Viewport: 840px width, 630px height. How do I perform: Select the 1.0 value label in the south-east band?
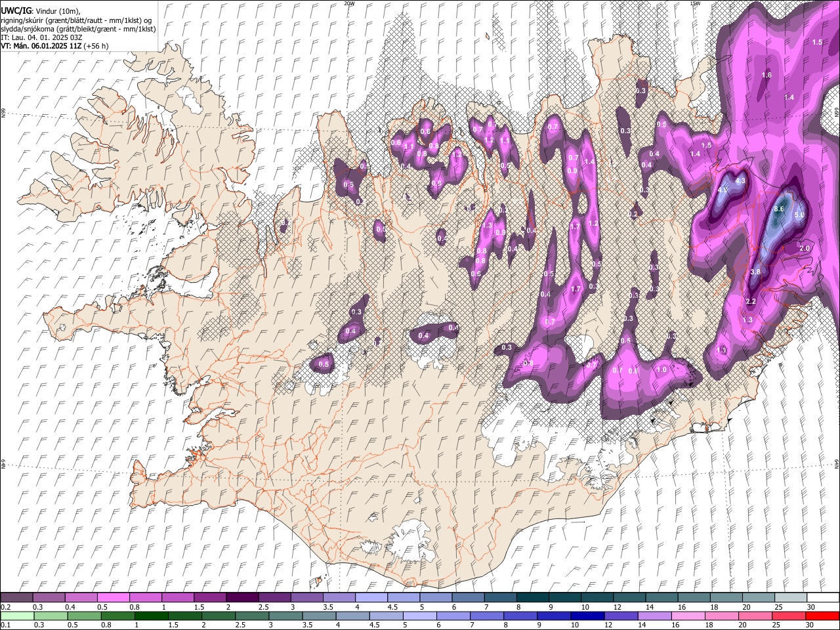tap(661, 370)
